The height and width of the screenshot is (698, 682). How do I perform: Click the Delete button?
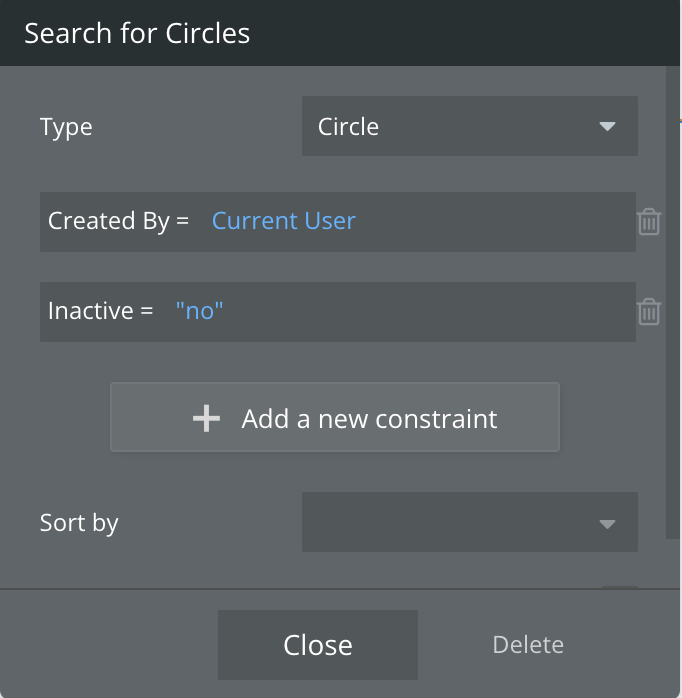click(528, 645)
